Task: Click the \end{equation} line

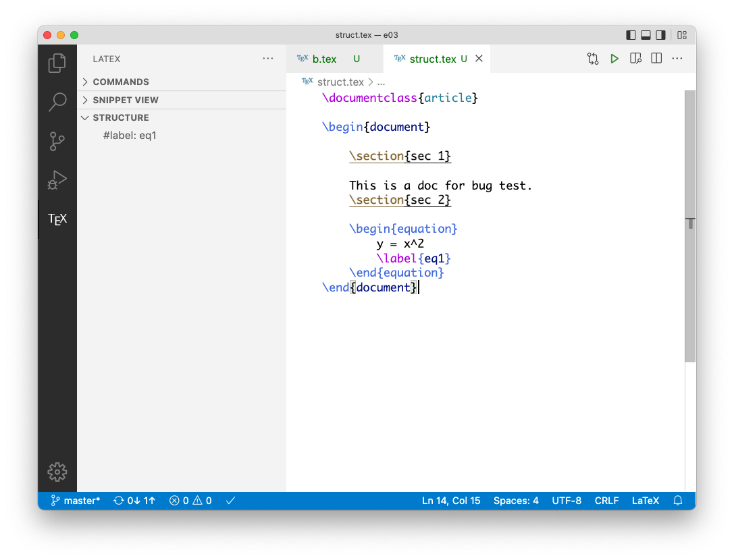Action: click(396, 273)
